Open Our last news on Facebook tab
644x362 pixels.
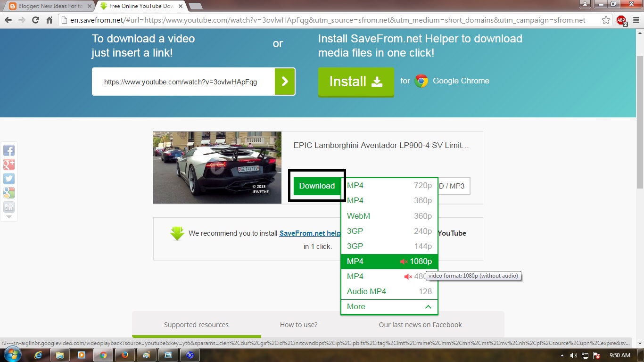point(420,325)
